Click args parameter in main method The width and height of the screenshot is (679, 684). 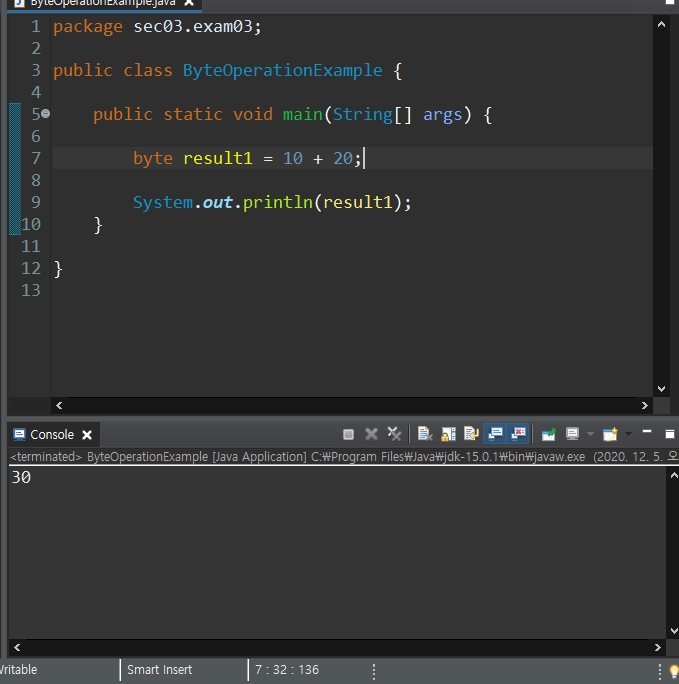[443, 115]
